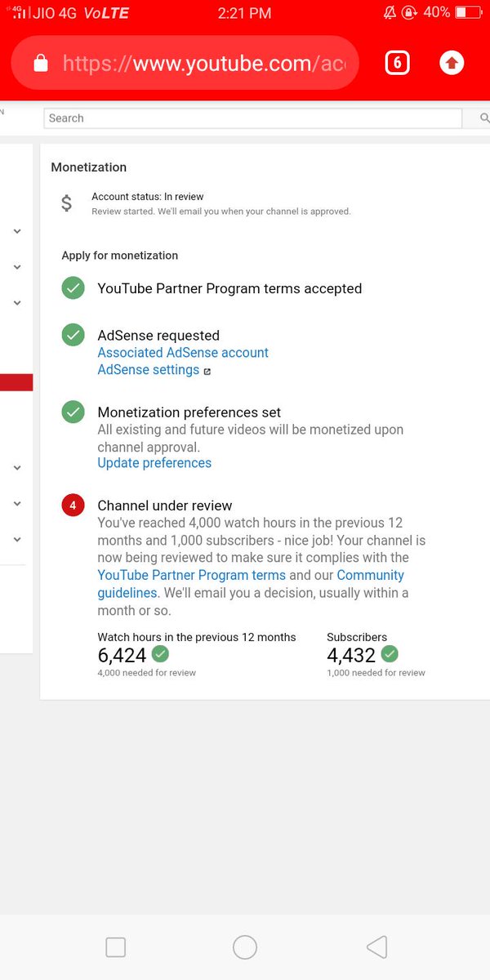Click '4,000 needed for review' note
The image size is (490, 980).
[x=147, y=673]
